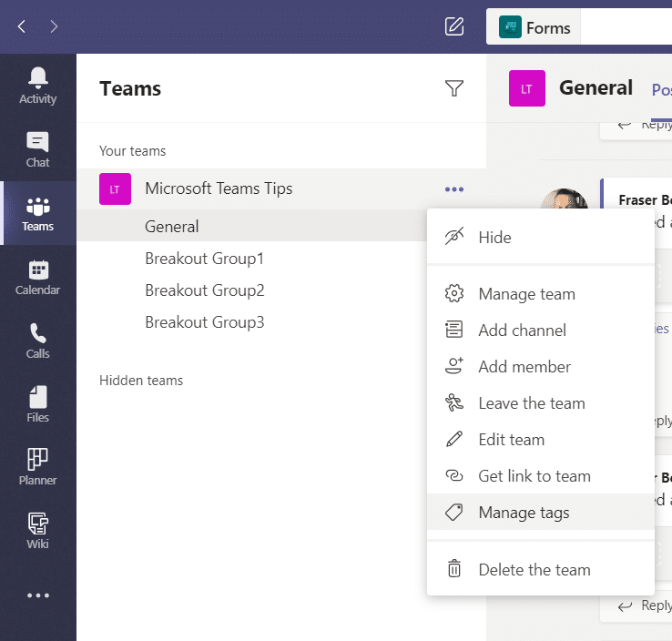Open Calendar in the sidebar
The height and width of the screenshot is (641, 672).
coord(37,277)
